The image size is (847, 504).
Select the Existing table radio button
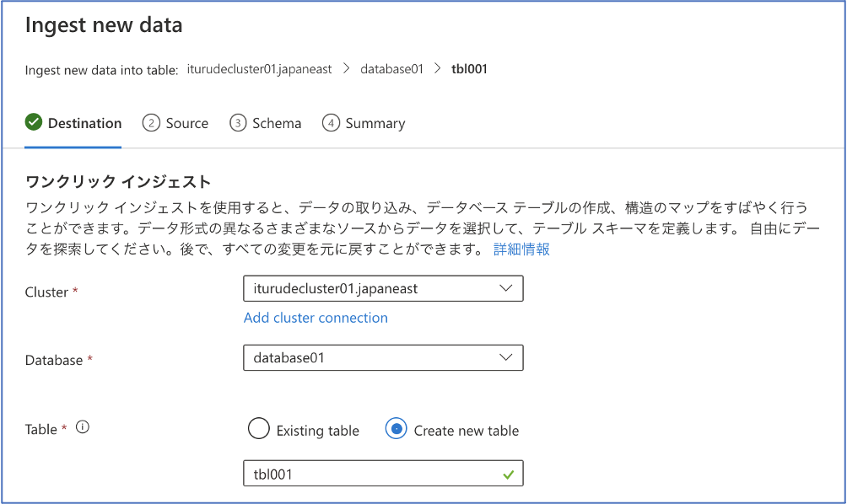[259, 429]
